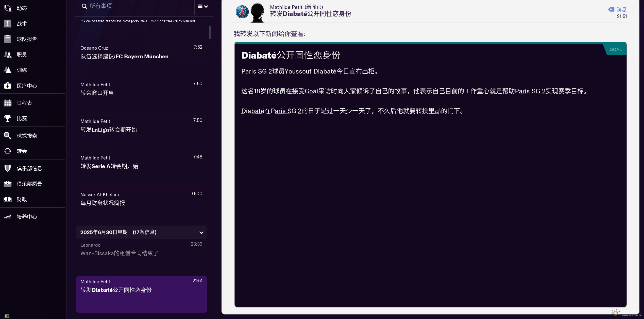644x319 pixels.
Task: Open the 医疗中心 medical kit icon
Action: [8, 86]
